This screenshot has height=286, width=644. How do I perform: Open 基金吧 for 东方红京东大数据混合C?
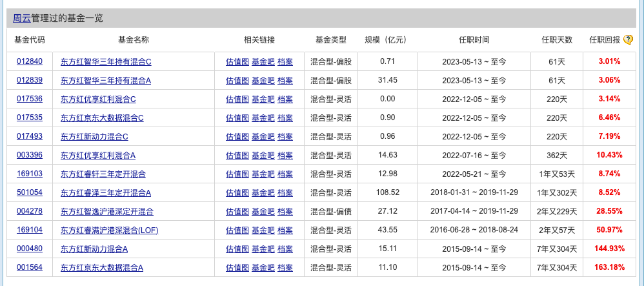[263, 118]
